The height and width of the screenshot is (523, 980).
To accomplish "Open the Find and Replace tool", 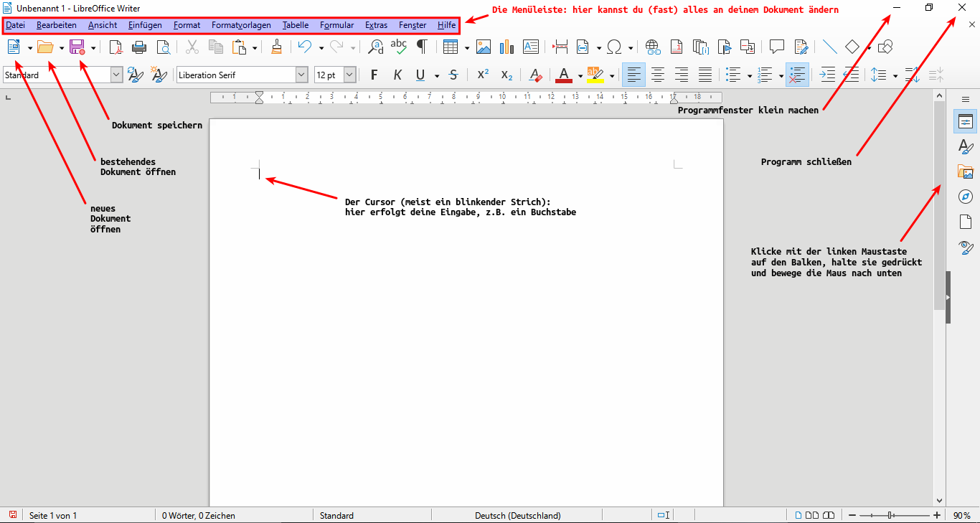I will click(x=375, y=47).
